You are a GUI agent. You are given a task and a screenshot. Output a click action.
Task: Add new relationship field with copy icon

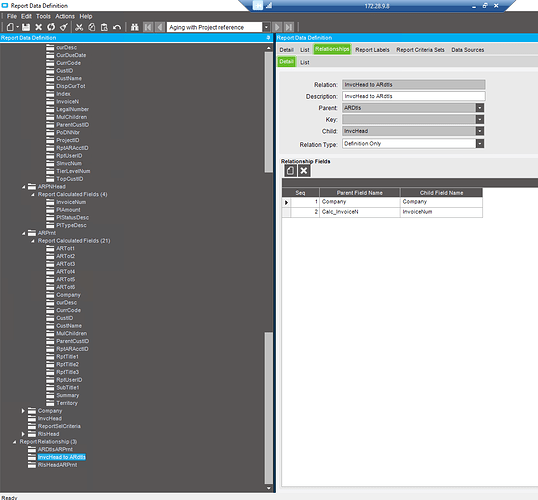[x=290, y=171]
